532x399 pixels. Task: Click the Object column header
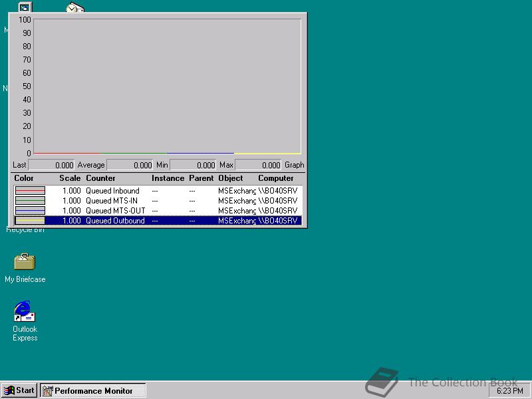pyautogui.click(x=231, y=178)
